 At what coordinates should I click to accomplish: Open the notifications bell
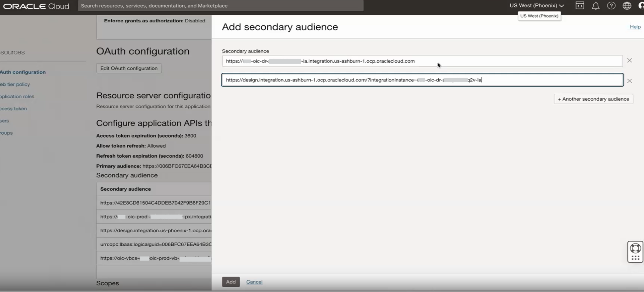point(596,5)
